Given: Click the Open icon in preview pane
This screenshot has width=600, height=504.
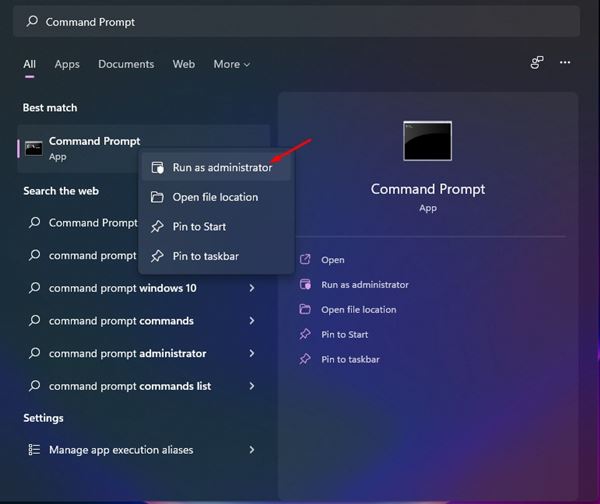Looking at the screenshot, I should (305, 259).
